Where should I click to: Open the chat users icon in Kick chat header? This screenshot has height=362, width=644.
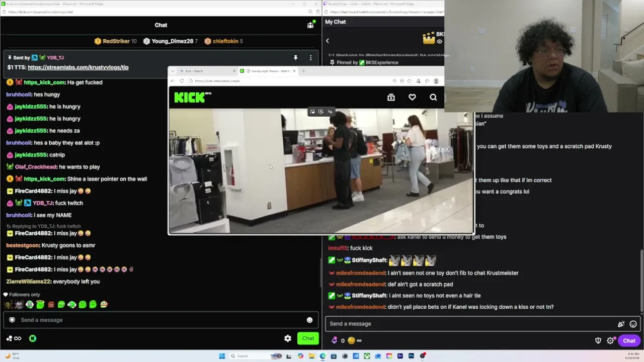coord(310,25)
